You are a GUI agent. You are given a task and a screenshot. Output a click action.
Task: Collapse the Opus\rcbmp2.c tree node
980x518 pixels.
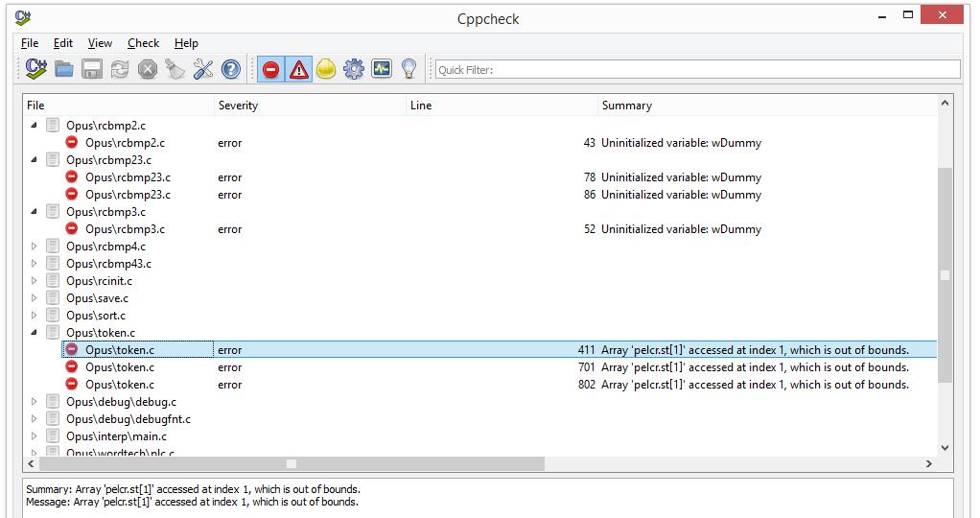click(34, 125)
